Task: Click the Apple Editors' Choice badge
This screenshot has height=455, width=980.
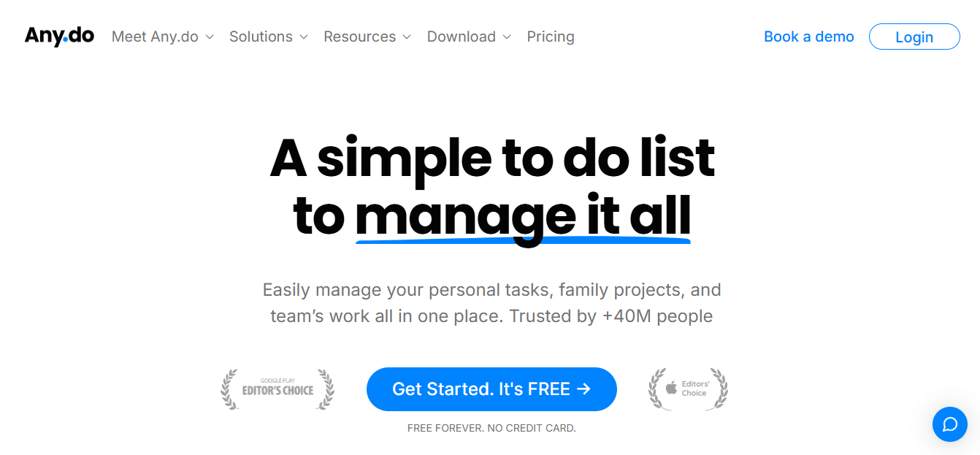Action: (x=688, y=389)
